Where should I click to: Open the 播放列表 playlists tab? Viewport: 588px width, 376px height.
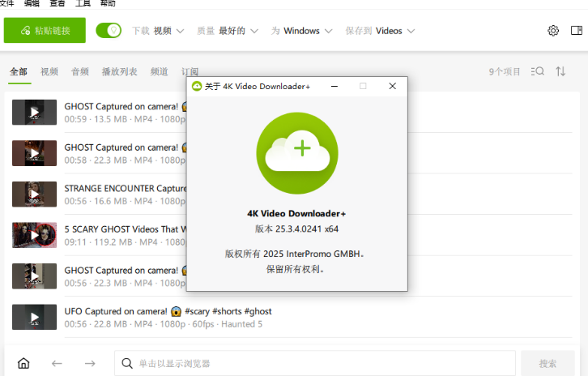tap(120, 71)
